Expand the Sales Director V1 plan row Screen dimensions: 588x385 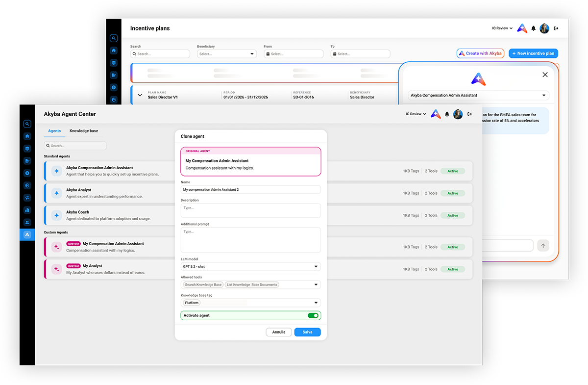click(140, 95)
